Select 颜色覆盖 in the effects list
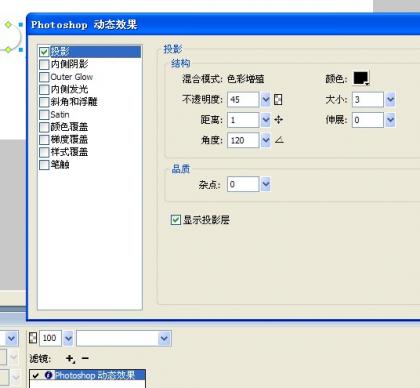Image resolution: width=420 pixels, height=388 pixels. click(69, 127)
